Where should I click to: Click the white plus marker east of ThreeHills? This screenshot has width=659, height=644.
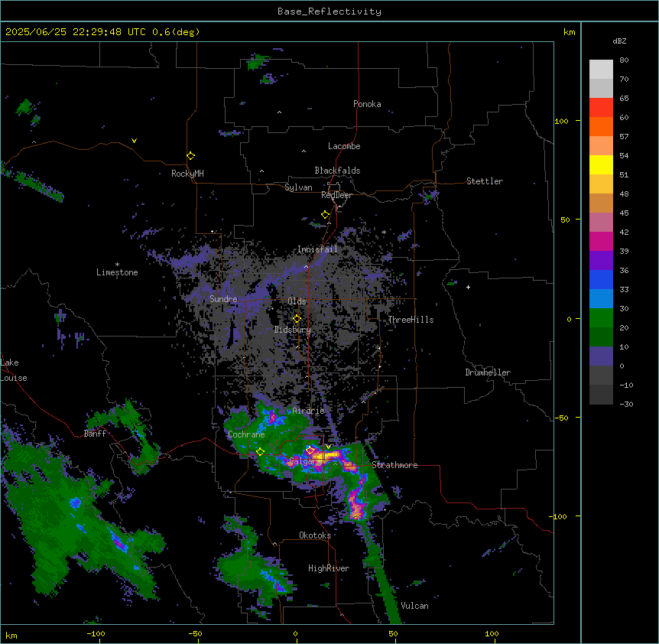pyautogui.click(x=468, y=287)
